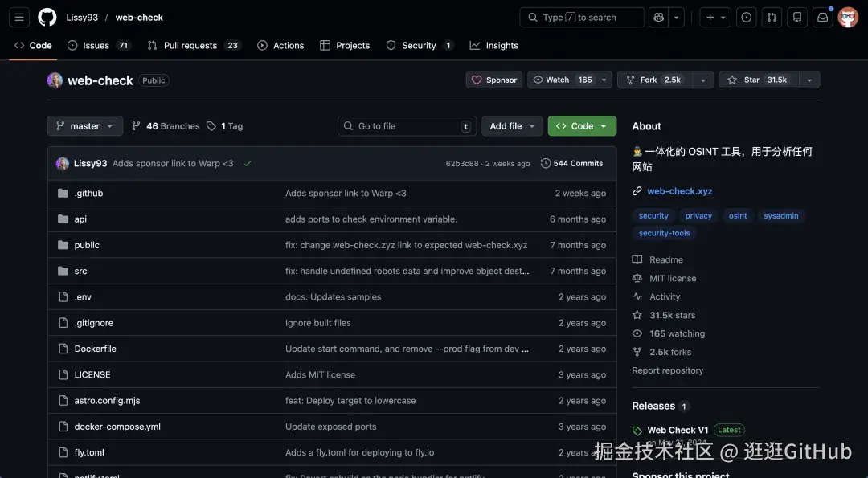
Task: Click the Lissy93 avatar beside the web-check title
Action: click(55, 80)
